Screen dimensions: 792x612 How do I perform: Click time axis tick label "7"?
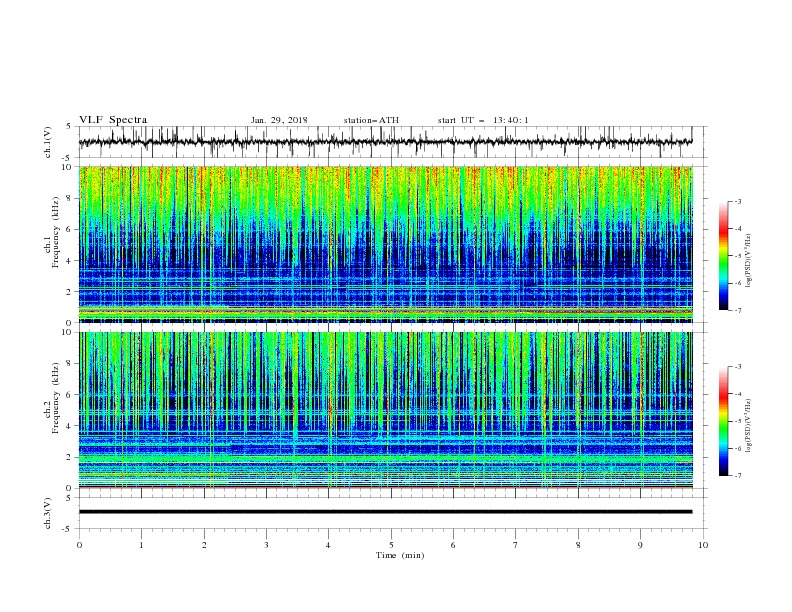pos(516,545)
